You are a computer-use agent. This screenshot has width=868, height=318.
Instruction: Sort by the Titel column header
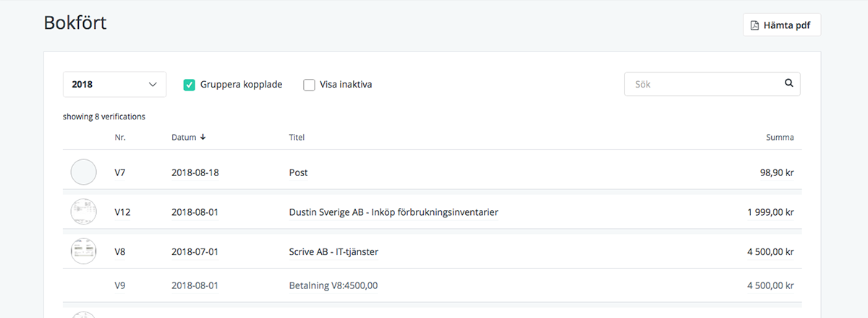pos(297,137)
